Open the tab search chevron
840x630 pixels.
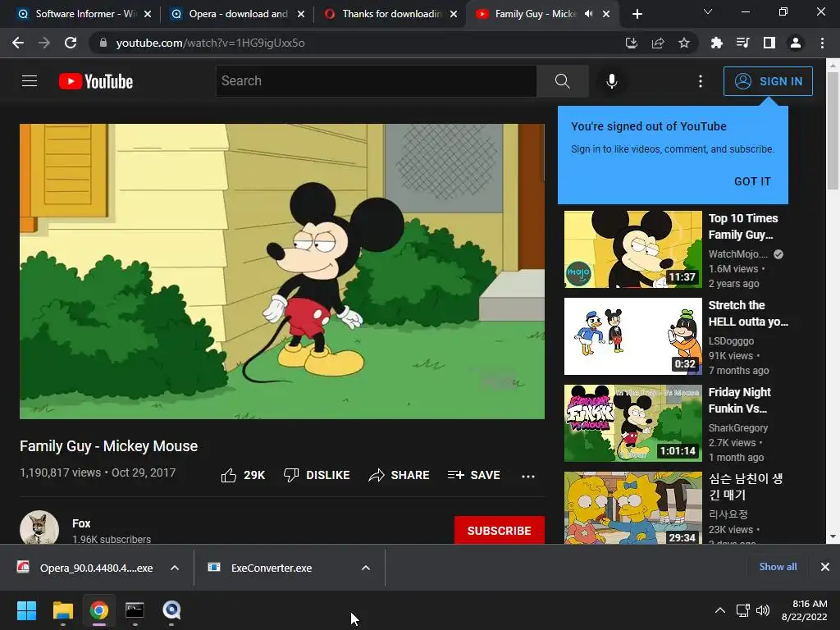coord(708,11)
